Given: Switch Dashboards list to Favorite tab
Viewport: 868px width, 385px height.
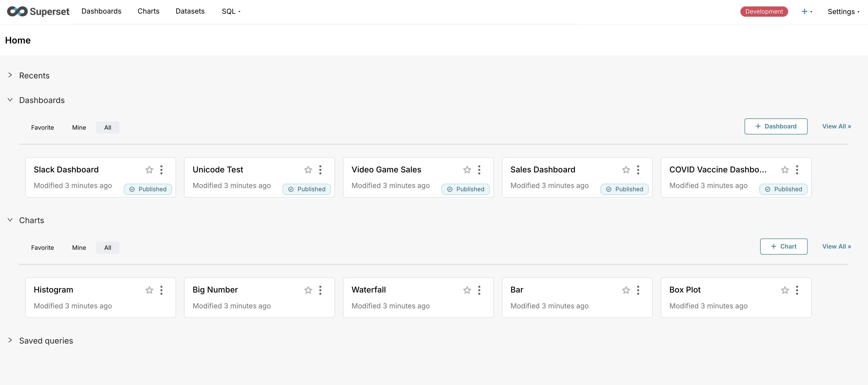Looking at the screenshot, I should [42, 128].
